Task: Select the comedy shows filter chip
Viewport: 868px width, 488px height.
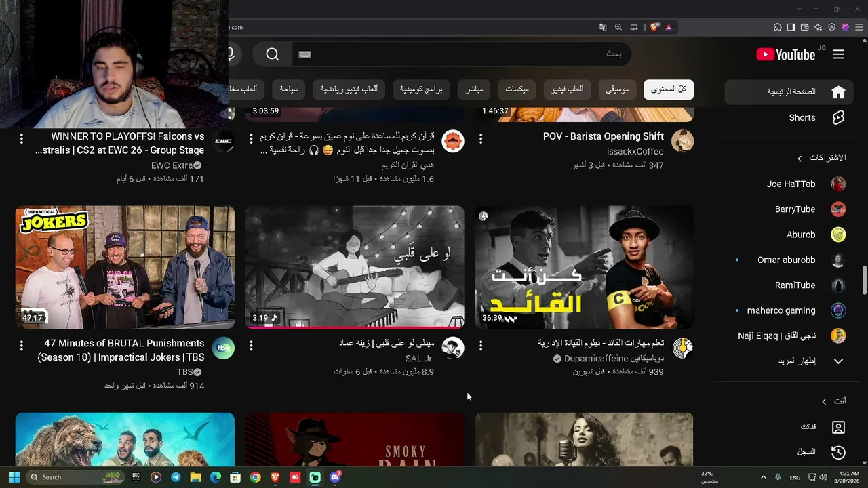Action: 421,89
